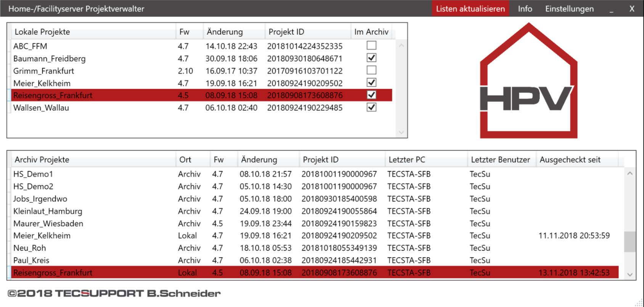
Task: Select Meier_Kelkheim in archive projects list
Action: 42,236
